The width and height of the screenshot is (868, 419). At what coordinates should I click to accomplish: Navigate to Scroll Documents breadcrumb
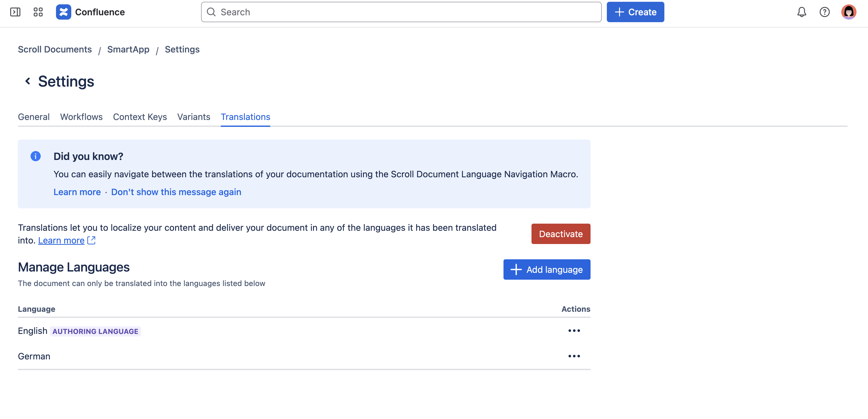pyautogui.click(x=55, y=49)
